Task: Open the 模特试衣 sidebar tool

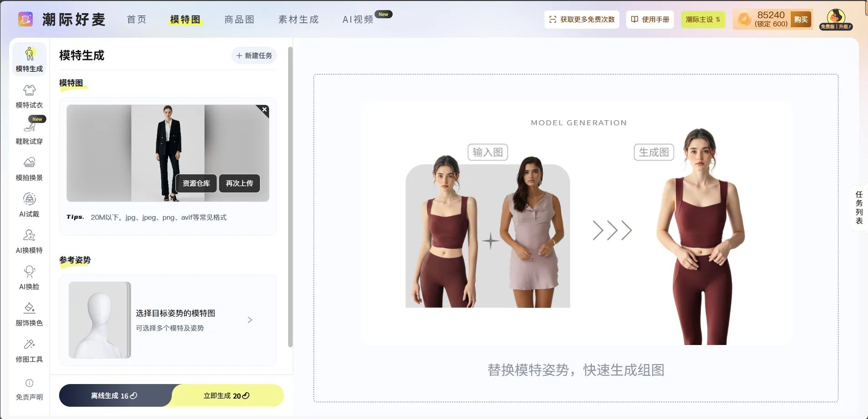Action: [29, 96]
